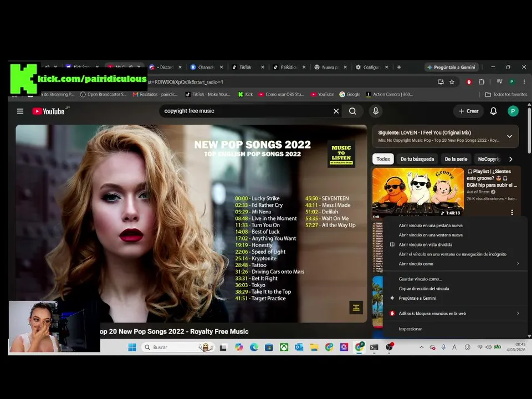Open a new browser tab
532x399 pixels.
point(399,67)
